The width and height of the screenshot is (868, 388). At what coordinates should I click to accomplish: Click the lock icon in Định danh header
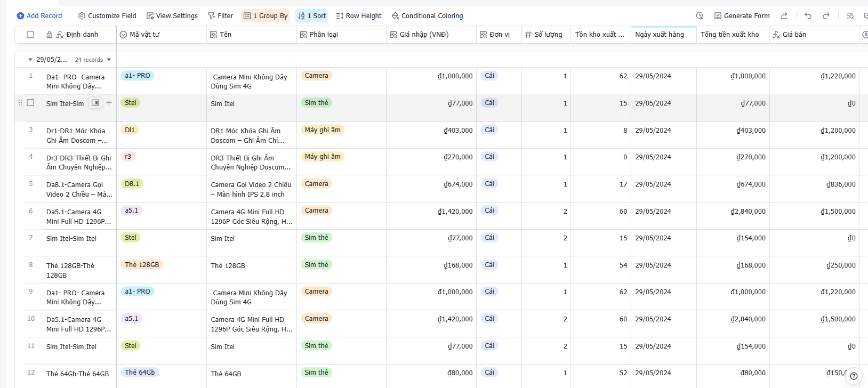(49, 35)
